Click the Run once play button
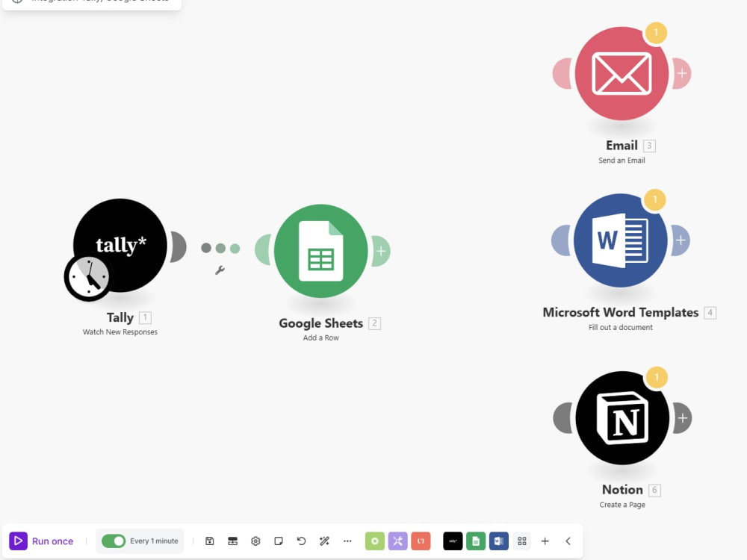747x560 pixels. coord(18,541)
